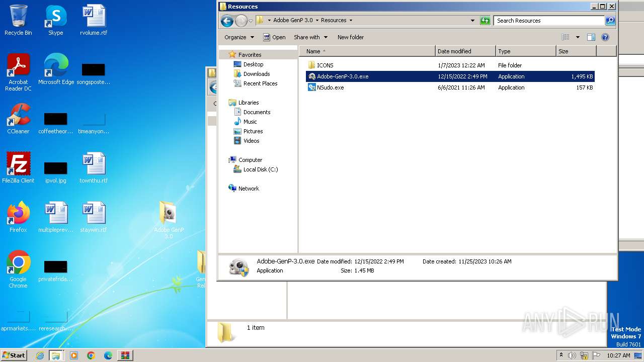Select ipvol.jpg on the desktop
This screenshot has height=362, width=644.
[55, 171]
